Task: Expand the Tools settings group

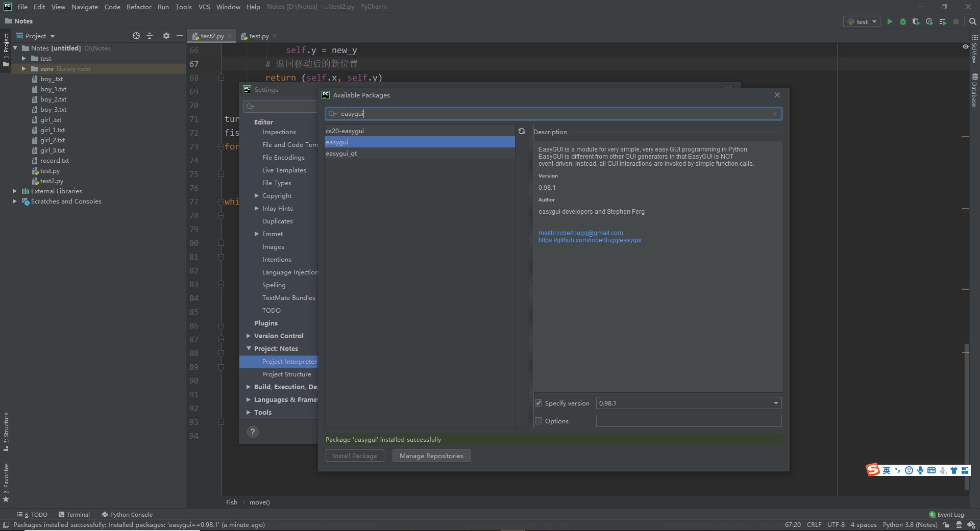Action: [249, 412]
